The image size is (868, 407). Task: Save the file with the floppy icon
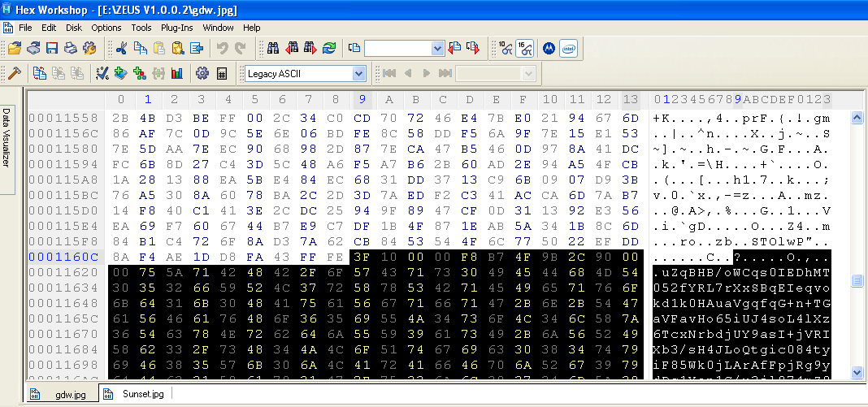point(52,49)
